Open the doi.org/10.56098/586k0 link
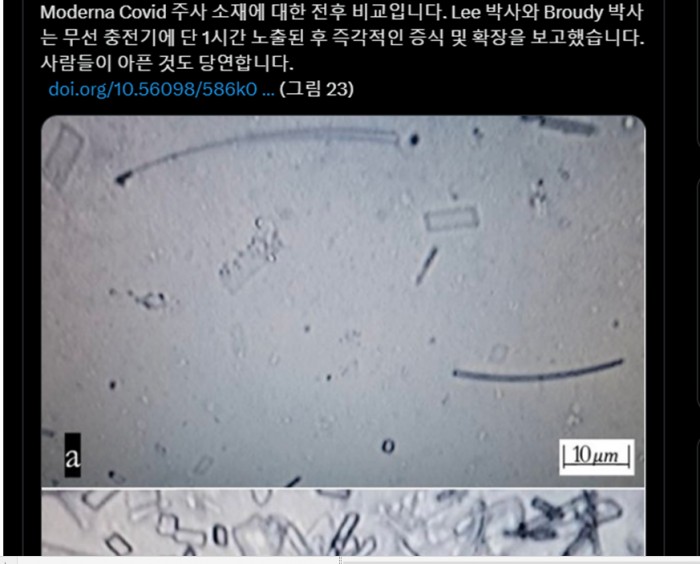This screenshot has height=564, width=700. click(161, 89)
